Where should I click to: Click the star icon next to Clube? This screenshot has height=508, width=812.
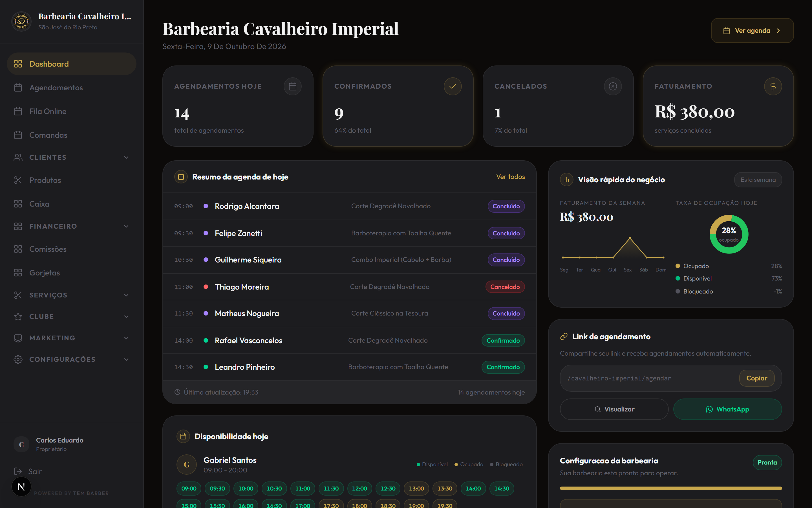pos(18,316)
